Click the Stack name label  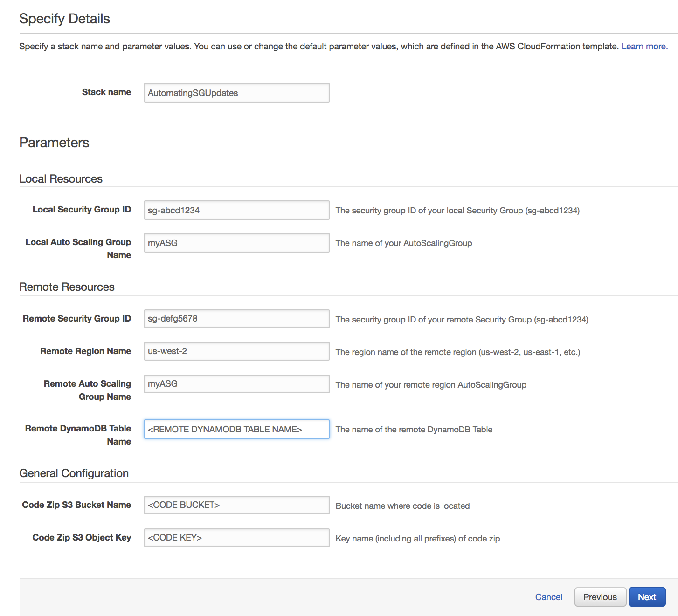106,92
